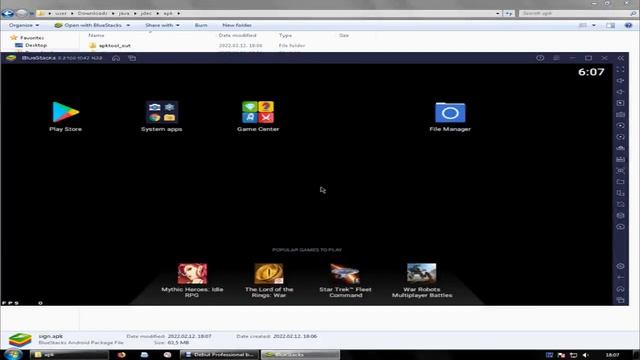This screenshot has width=640, height=360.
Task: Open The Lord of the Rings: War
Action: click(269, 280)
